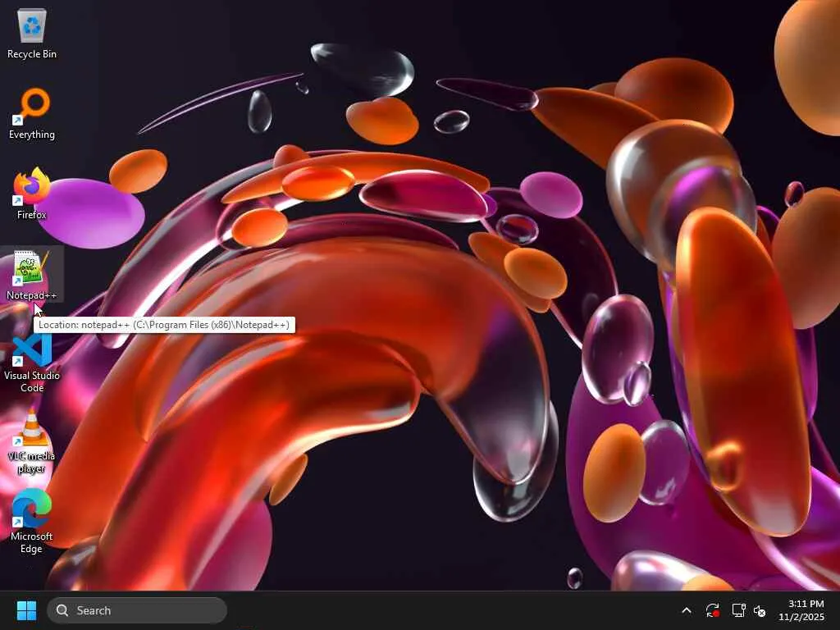Select the VLC media player shortcut
Image resolution: width=840 pixels, height=630 pixels.
pyautogui.click(x=32, y=442)
